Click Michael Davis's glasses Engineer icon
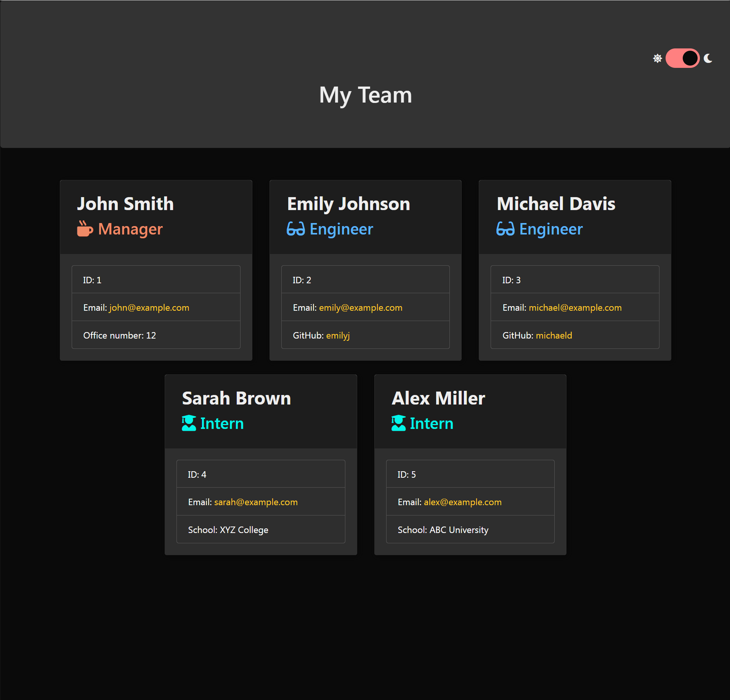The image size is (730, 700). point(505,229)
